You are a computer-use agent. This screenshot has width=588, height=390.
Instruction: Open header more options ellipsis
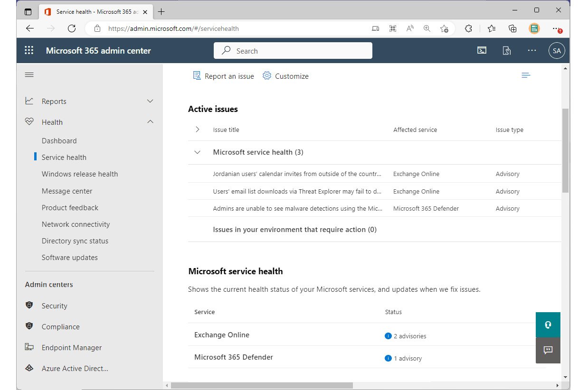(x=532, y=51)
